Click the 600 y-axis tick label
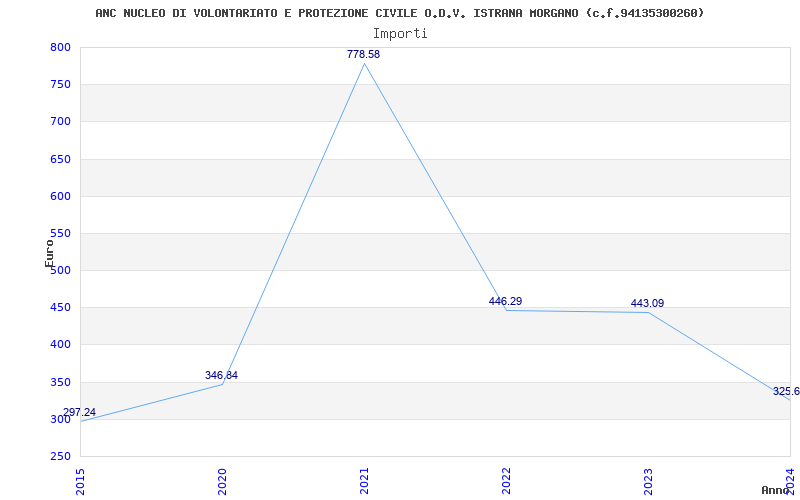The width and height of the screenshot is (800, 500). tap(60, 196)
